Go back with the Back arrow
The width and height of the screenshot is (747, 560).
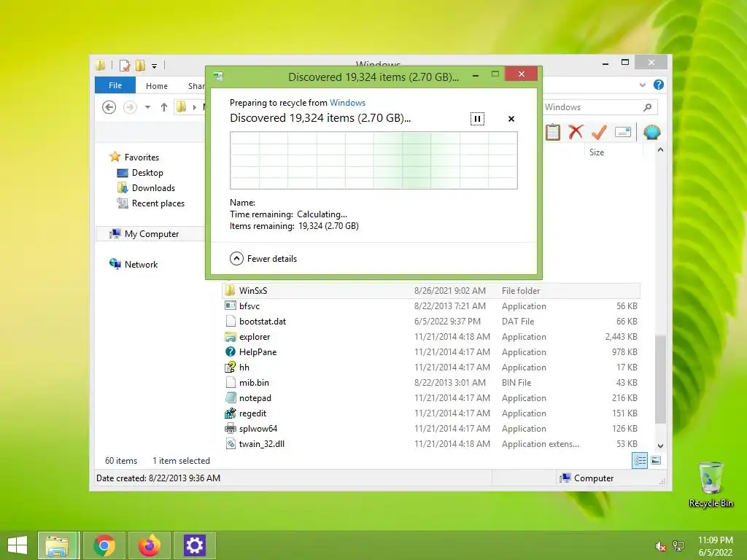pos(109,107)
